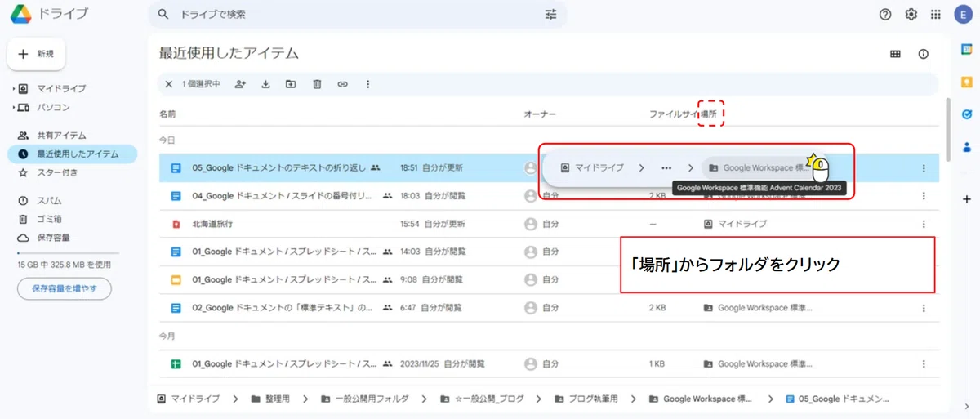Click ☆一般公開_ブログ in bottom breadcrumb
Image resolution: width=980 pixels, height=419 pixels.
(x=481, y=399)
